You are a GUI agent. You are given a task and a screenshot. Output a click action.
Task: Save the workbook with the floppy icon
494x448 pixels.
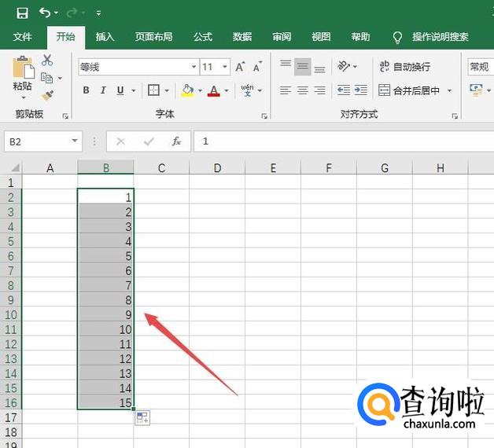pyautogui.click(x=22, y=13)
